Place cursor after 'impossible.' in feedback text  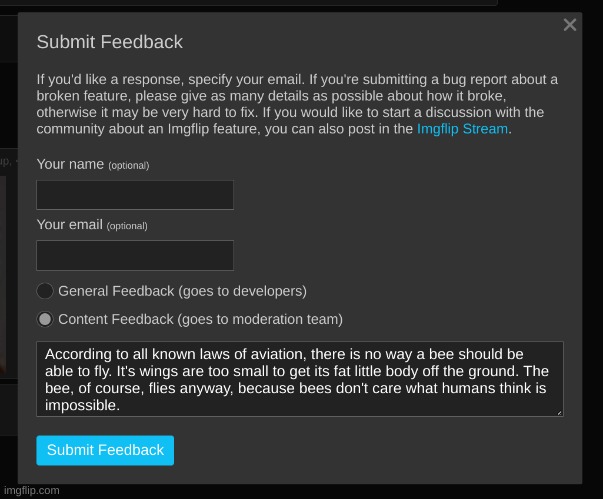pos(121,406)
